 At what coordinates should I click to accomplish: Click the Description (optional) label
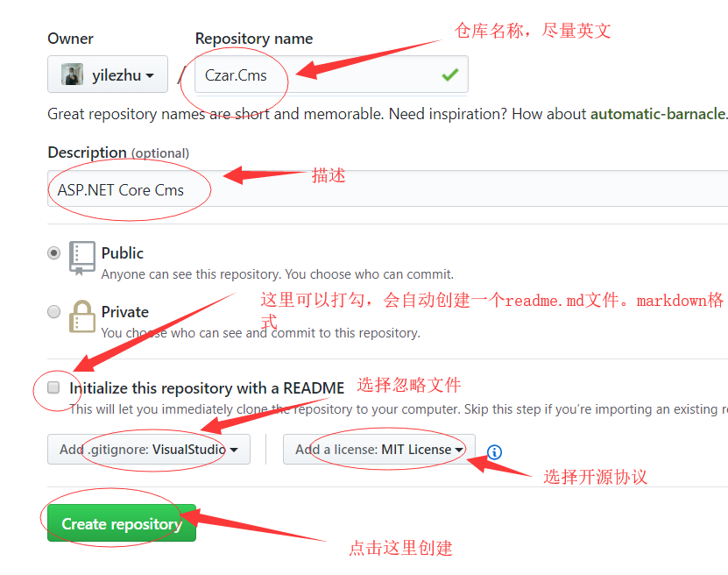pyautogui.click(x=118, y=153)
